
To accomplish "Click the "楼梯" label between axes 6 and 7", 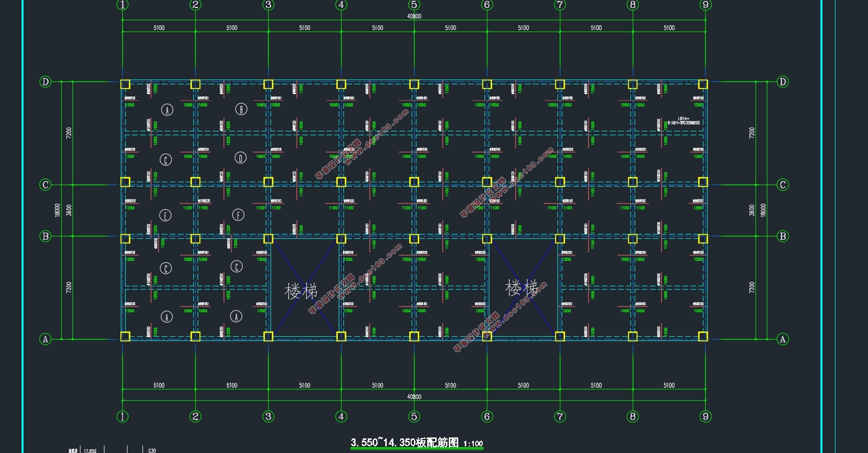I will [x=521, y=288].
